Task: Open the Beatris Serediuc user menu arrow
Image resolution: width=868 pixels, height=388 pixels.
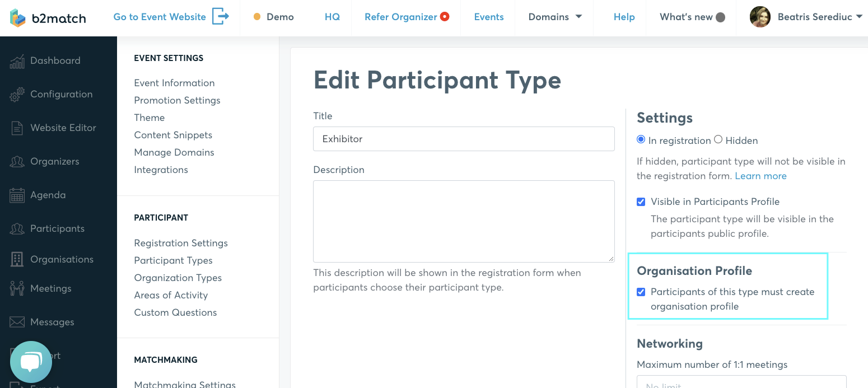Action: (x=860, y=17)
